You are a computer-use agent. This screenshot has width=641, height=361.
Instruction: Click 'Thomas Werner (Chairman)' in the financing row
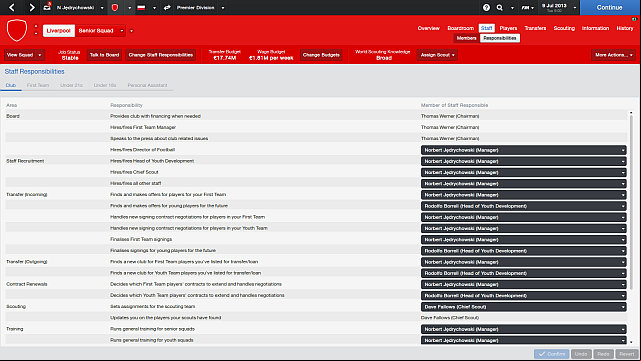click(450, 116)
